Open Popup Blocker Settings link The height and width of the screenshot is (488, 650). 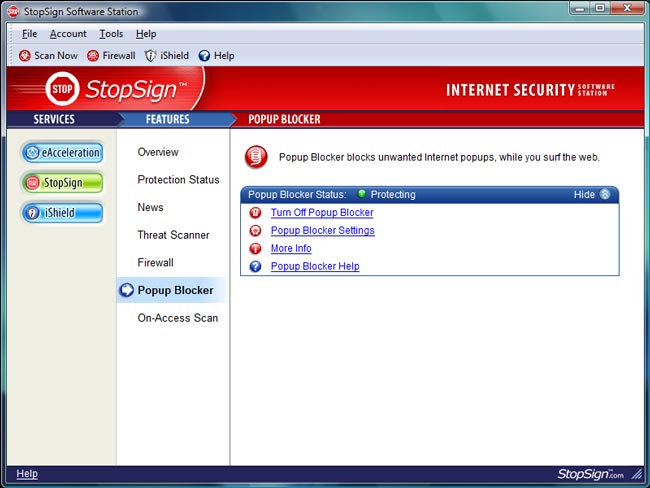coord(323,231)
